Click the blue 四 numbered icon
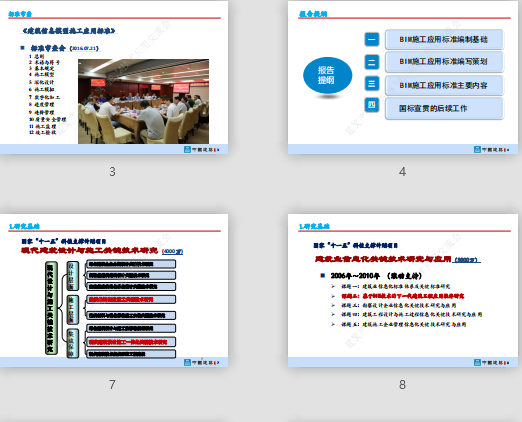Image resolution: width=522 pixels, height=422 pixels. tap(372, 105)
